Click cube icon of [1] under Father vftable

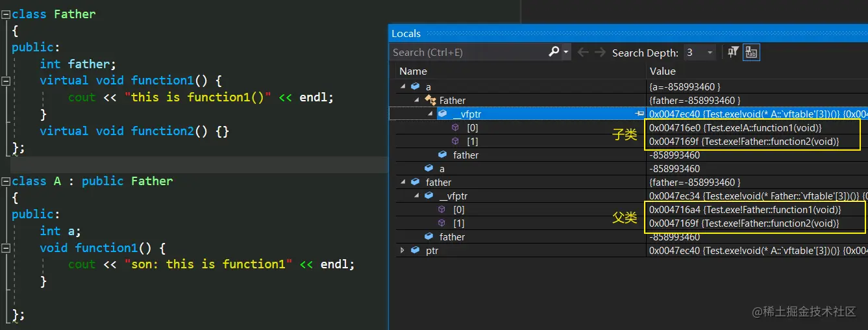pos(442,223)
